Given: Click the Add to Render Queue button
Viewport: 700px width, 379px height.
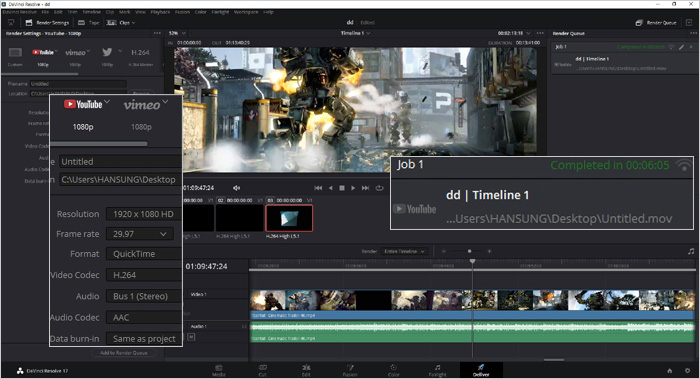Looking at the screenshot, I should 124,353.
